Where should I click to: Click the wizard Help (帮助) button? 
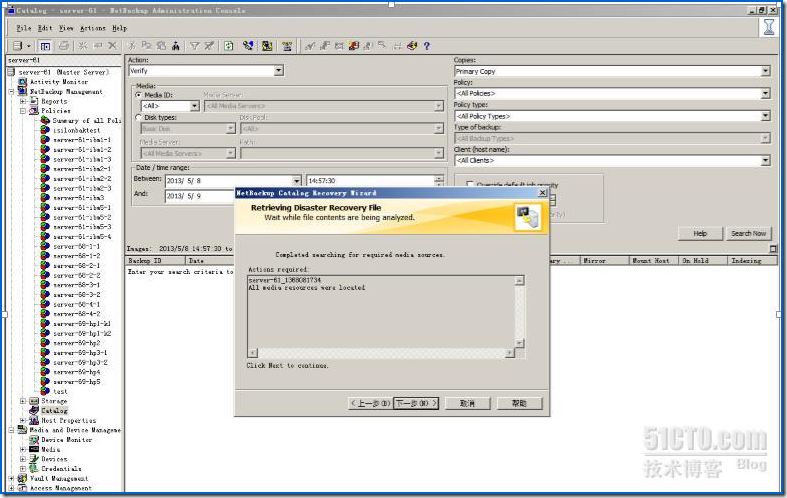coord(519,403)
